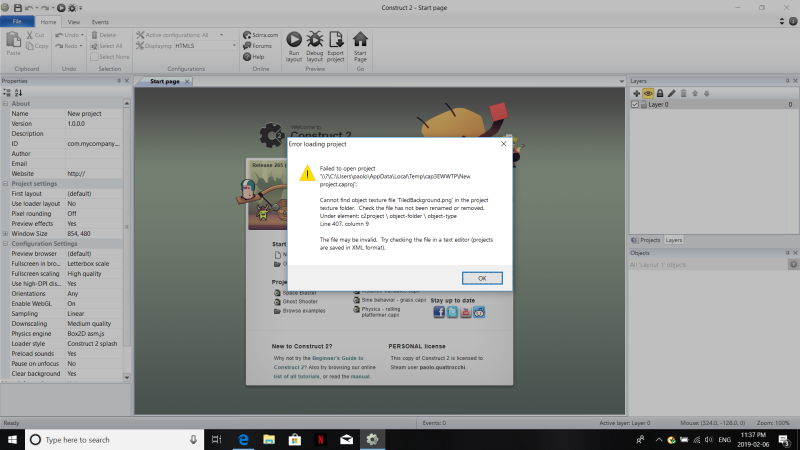Open Help icon in Online group
The width and height of the screenshot is (800, 450).
(247, 57)
